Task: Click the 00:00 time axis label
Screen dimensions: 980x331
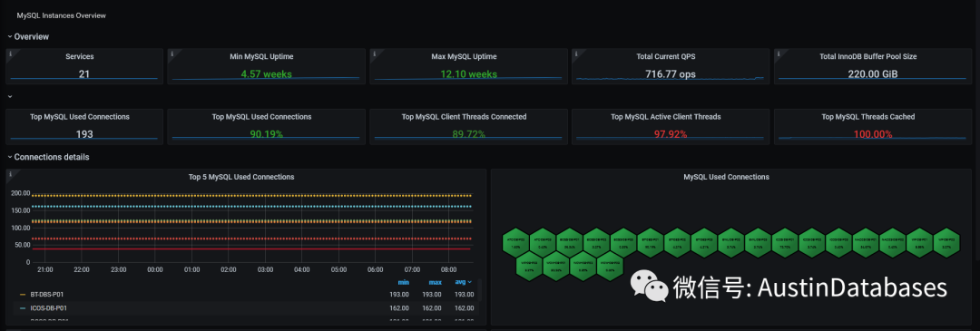Action: click(x=155, y=270)
